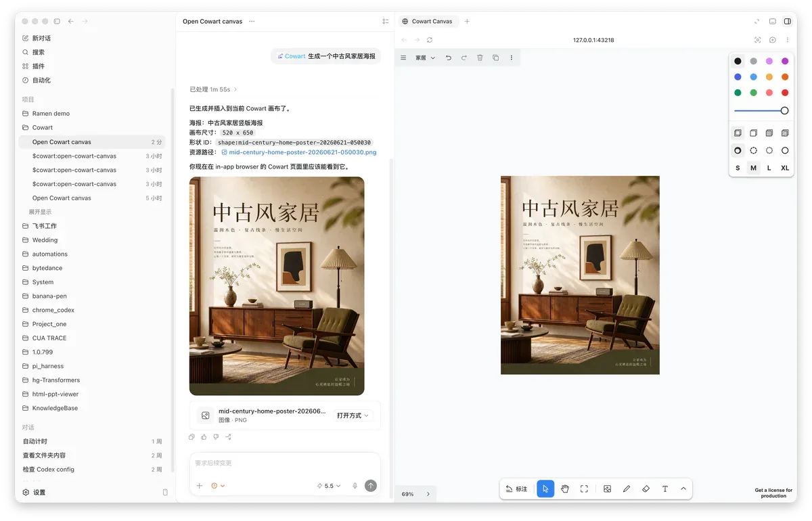Select the no-fill style option
Screen dimensions: 812x521
coord(738,133)
